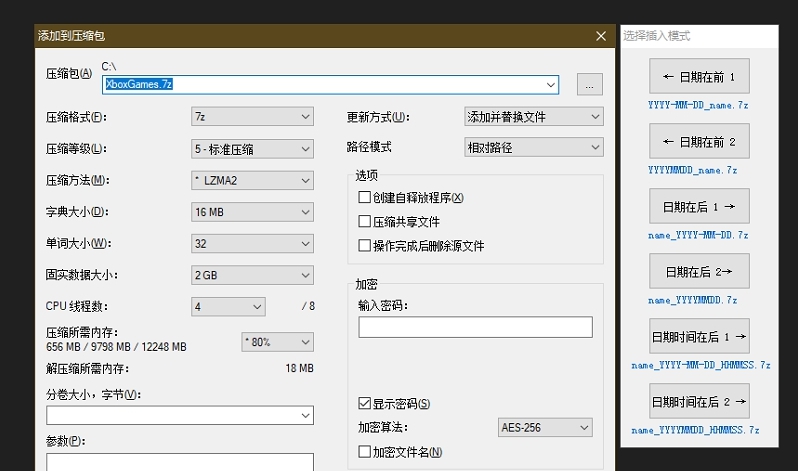This screenshot has height=471, width=798.
Task: Click the 日期在后 1 button
Action: tap(699, 206)
